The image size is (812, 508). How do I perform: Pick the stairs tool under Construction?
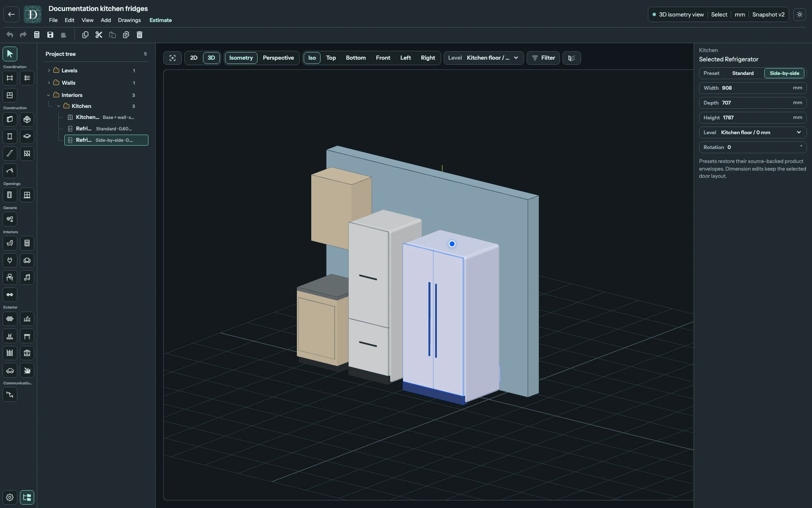pyautogui.click(x=10, y=154)
